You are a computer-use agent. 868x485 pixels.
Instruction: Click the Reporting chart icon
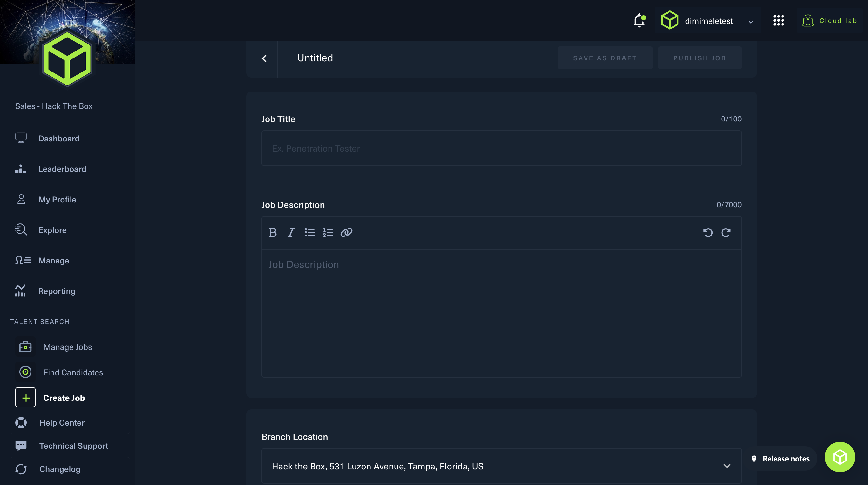(x=20, y=290)
